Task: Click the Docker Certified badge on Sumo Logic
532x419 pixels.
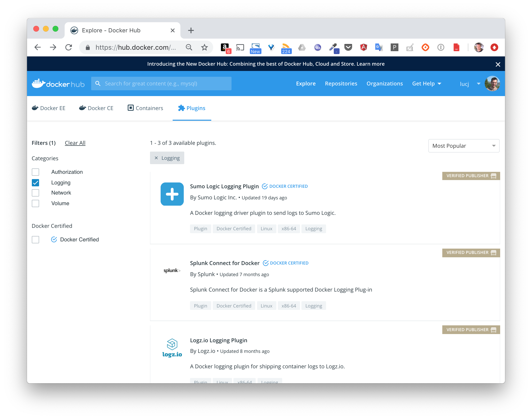Action: point(285,186)
